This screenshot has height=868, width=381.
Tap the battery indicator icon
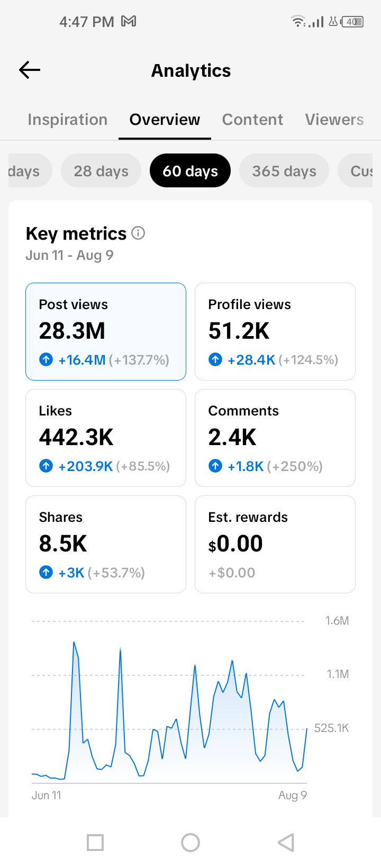[352, 22]
